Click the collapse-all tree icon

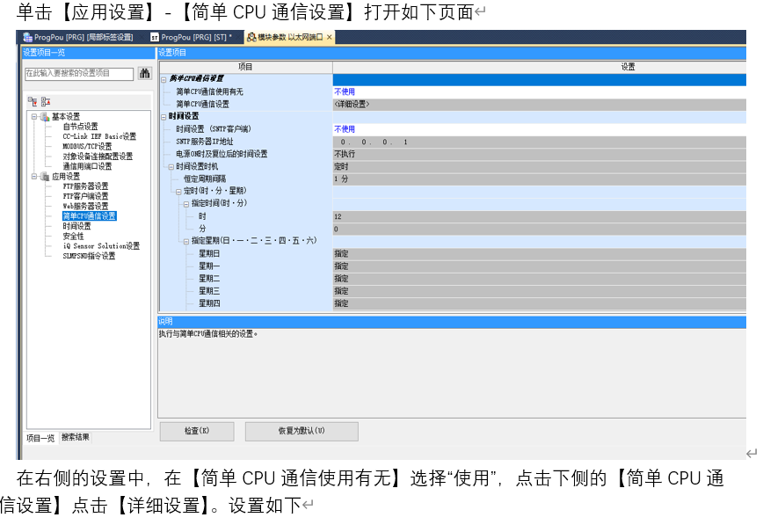point(46,102)
